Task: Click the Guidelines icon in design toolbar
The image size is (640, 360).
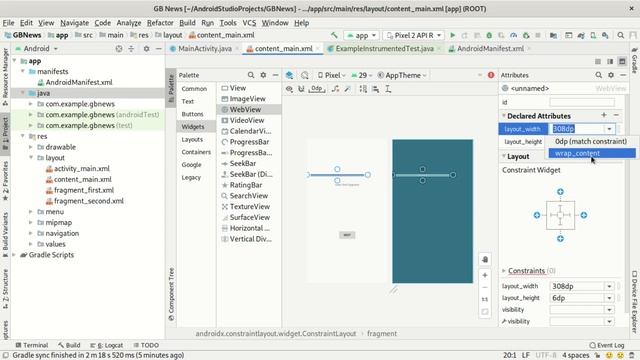Action: [388, 89]
